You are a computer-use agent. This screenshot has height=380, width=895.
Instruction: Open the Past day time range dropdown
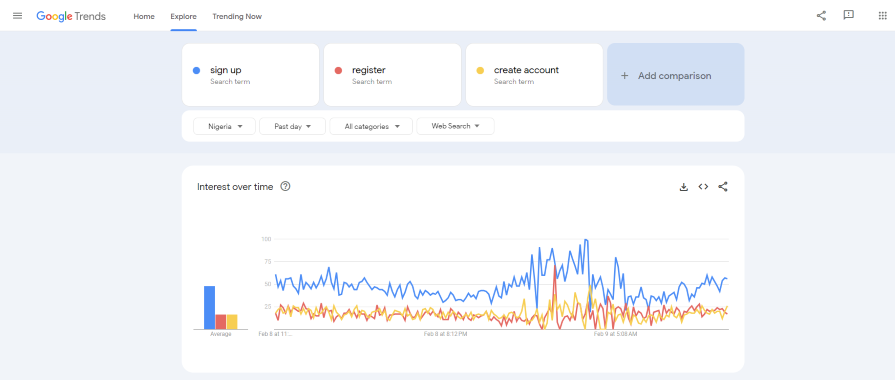[292, 126]
